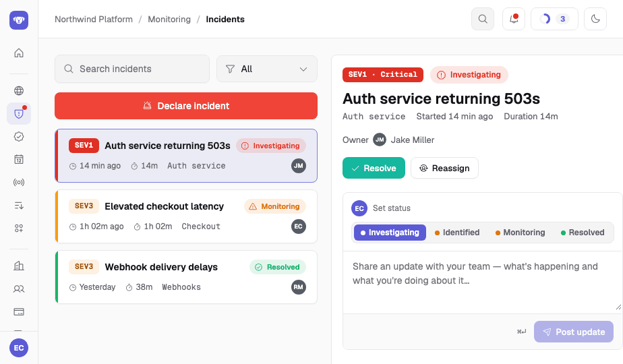Click the JM avatar on Auth service card
The height and width of the screenshot is (364, 623).
(x=299, y=166)
